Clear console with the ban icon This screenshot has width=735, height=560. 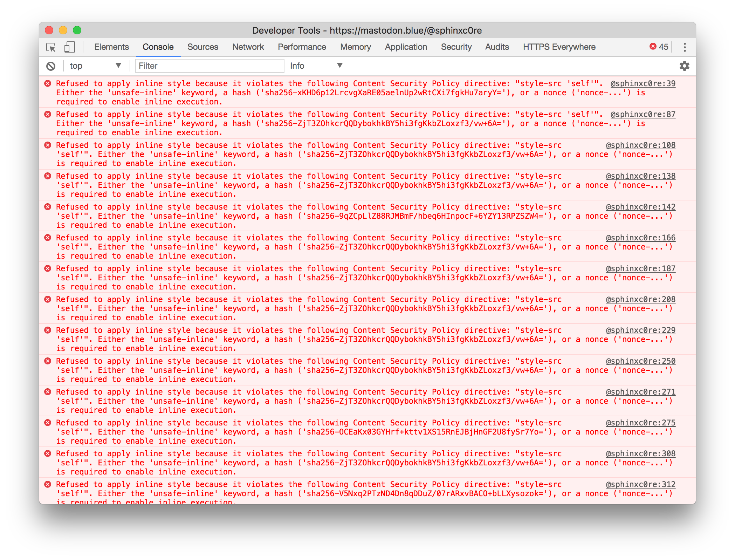(x=51, y=66)
